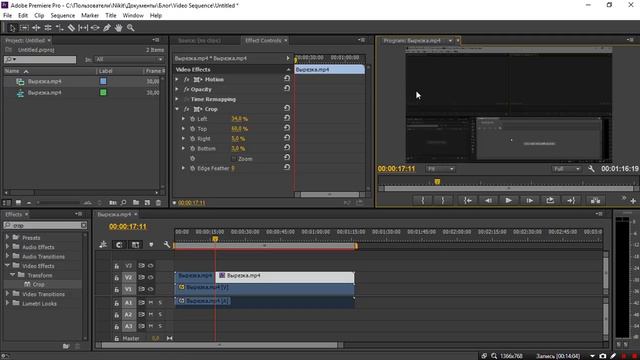Viewport: 640px width, 360px height.
Task: Select the Slip tool
Action: (x=83, y=28)
